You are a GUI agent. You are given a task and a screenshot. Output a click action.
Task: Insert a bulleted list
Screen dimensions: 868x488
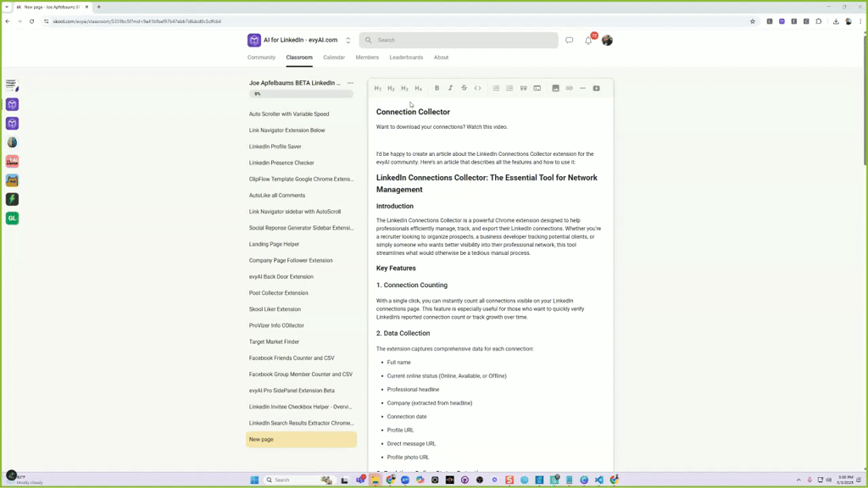pyautogui.click(x=496, y=88)
